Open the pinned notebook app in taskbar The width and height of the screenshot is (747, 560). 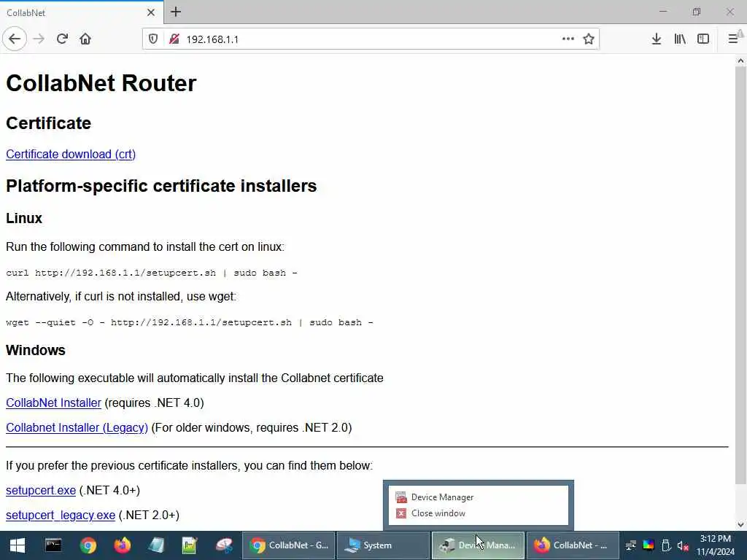(156, 545)
